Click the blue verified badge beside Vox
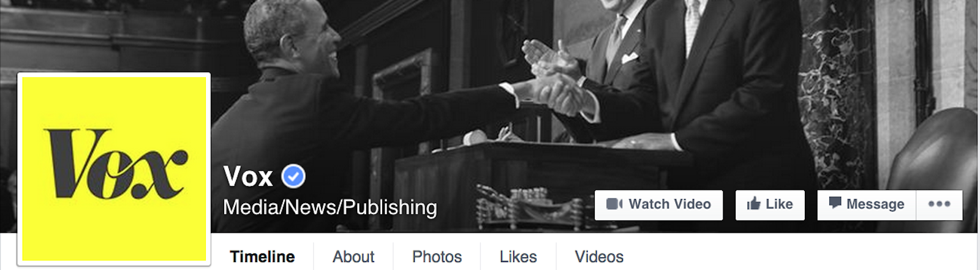The width and height of the screenshot is (980, 270). (293, 176)
